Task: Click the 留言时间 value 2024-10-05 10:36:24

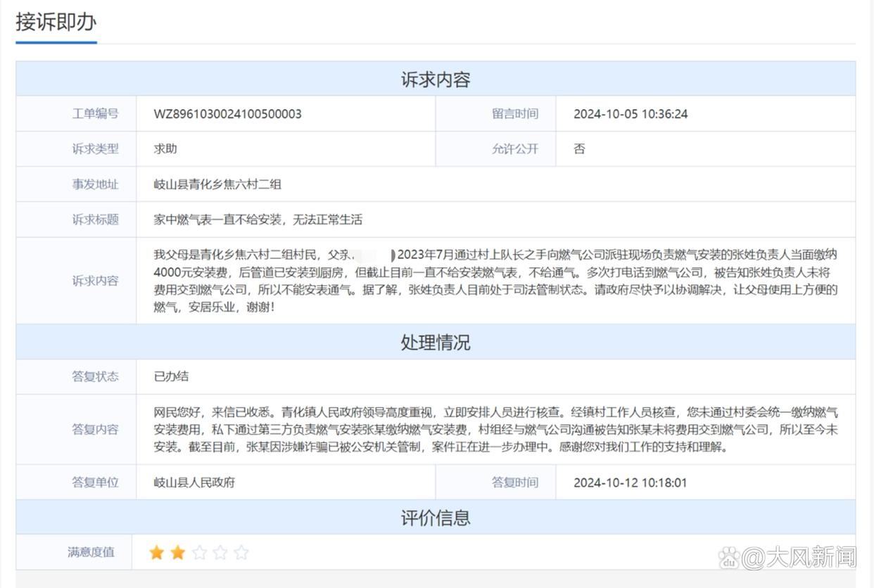Action: (x=631, y=114)
